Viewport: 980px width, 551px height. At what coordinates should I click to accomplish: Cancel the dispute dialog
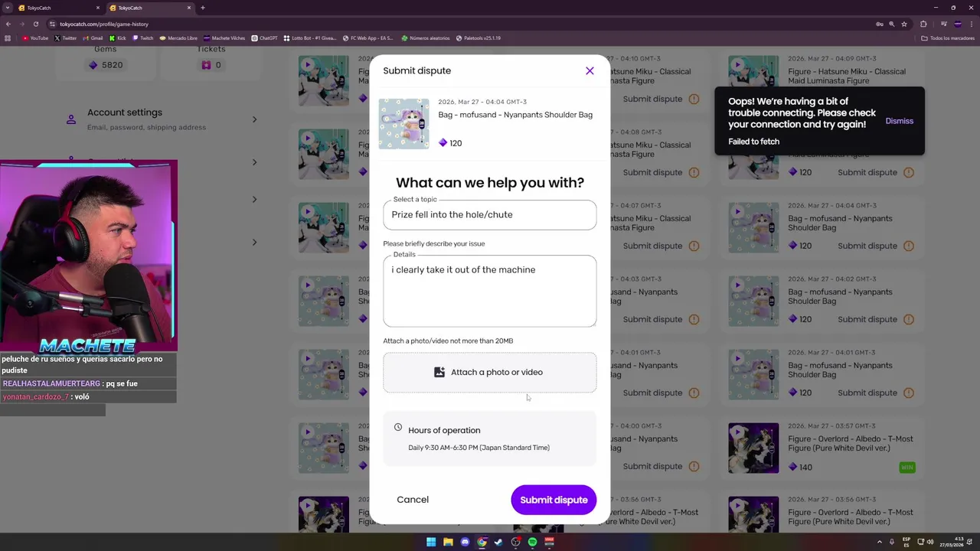click(413, 500)
